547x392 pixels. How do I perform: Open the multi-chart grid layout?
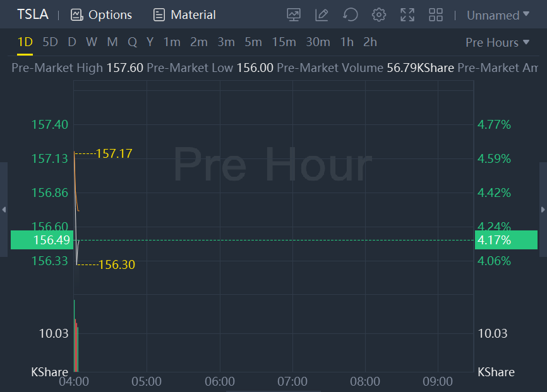[x=436, y=15]
